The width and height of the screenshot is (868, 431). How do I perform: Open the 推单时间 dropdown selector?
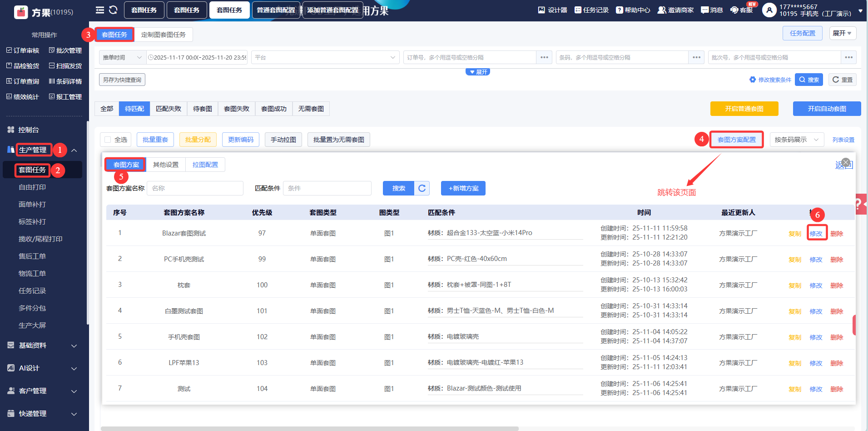coord(122,57)
